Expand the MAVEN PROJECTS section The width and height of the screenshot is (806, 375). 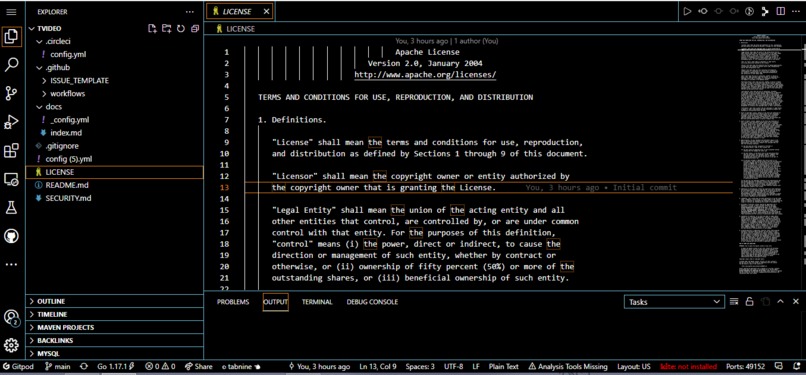(115, 327)
